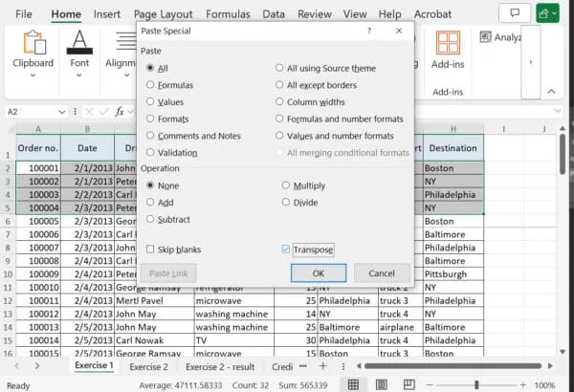Click the green Share button icon

pyautogui.click(x=544, y=13)
